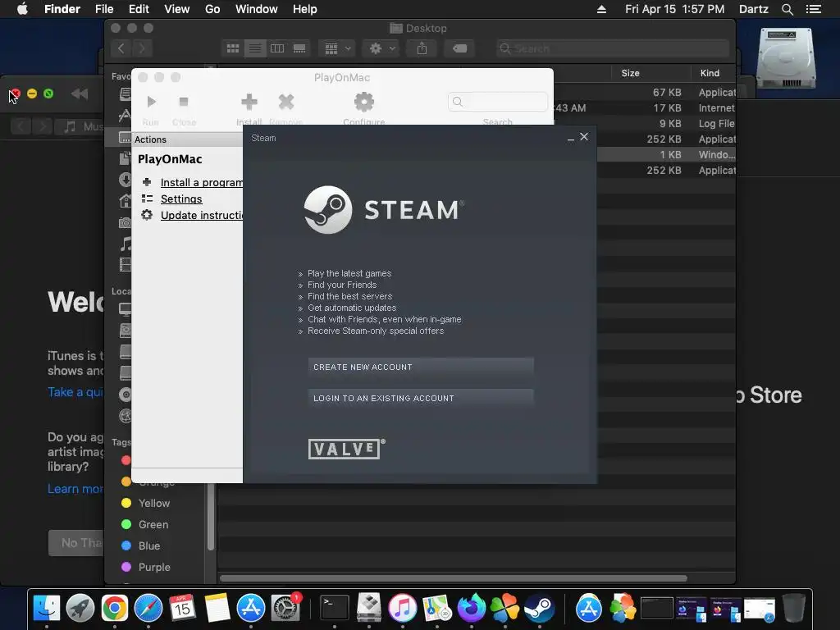Click the Share icon in Finder toolbar

[x=422, y=48]
